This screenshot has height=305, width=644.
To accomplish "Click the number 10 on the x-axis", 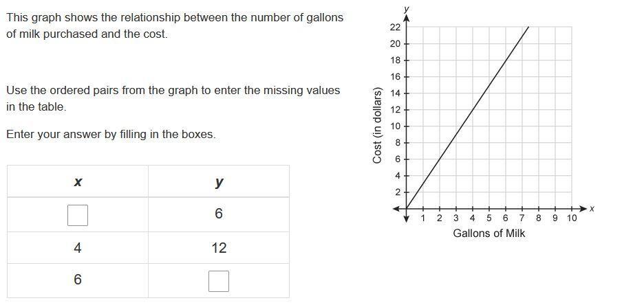I will click(572, 218).
